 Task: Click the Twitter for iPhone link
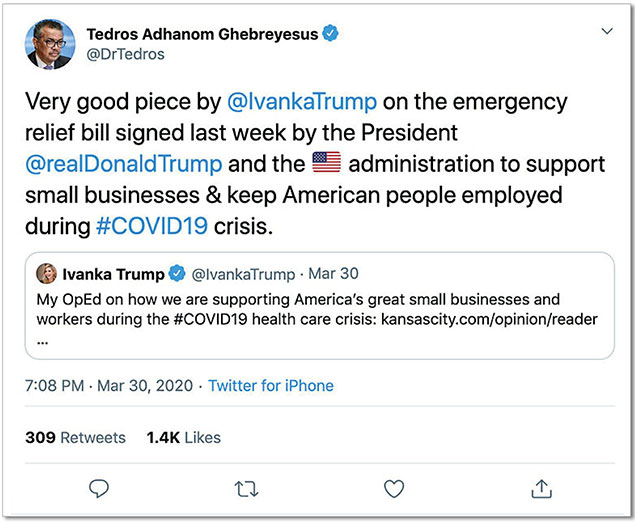pos(271,385)
